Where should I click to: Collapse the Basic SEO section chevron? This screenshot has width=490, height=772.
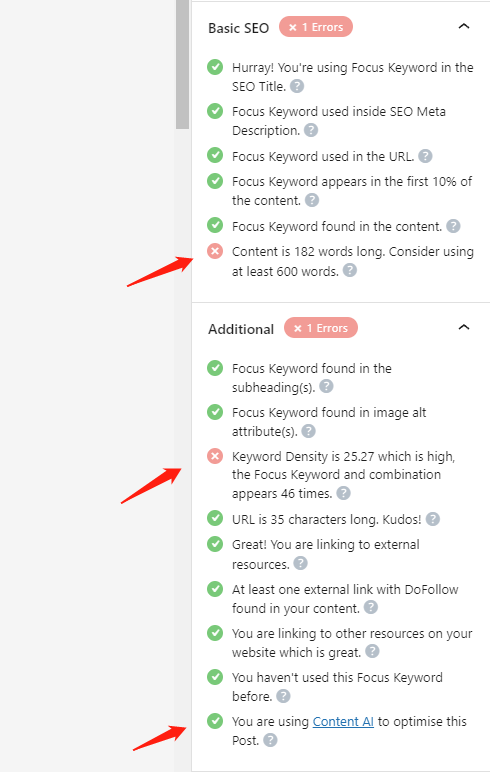click(464, 27)
